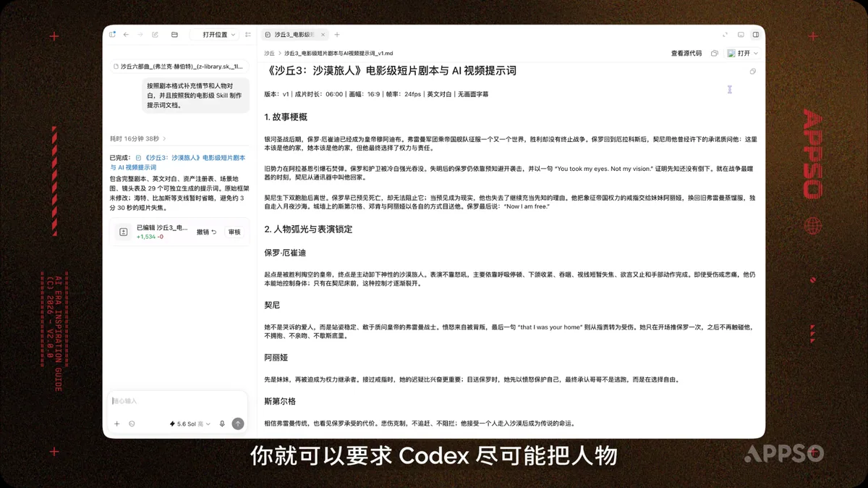
Task: Click the 阿丽娅 subheading
Action: (276, 358)
